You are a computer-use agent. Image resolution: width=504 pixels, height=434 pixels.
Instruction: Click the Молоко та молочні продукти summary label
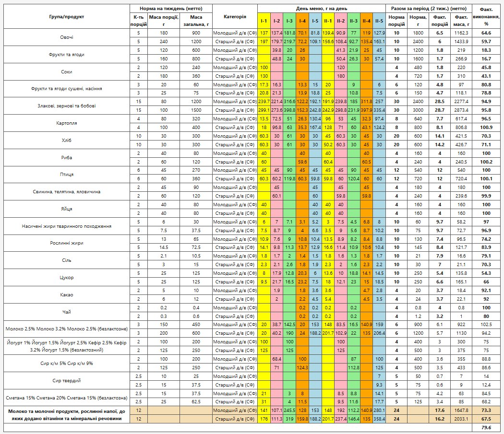click(67, 415)
